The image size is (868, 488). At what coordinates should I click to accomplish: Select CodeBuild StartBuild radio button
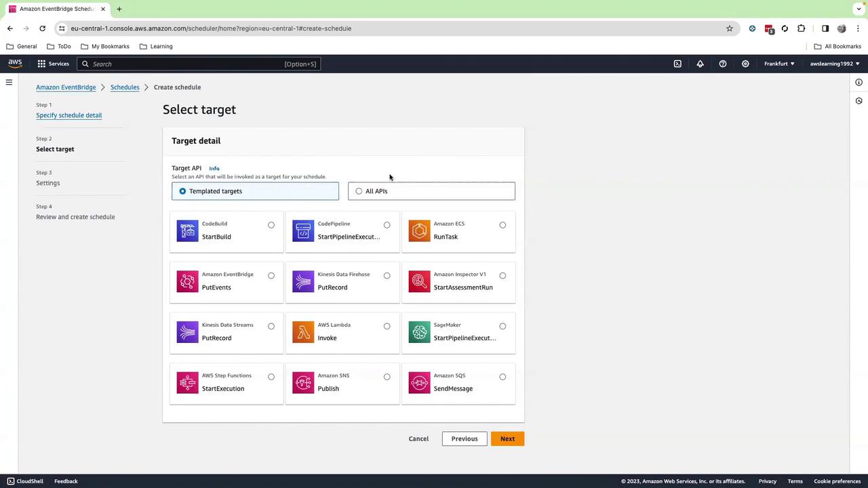[x=271, y=225]
